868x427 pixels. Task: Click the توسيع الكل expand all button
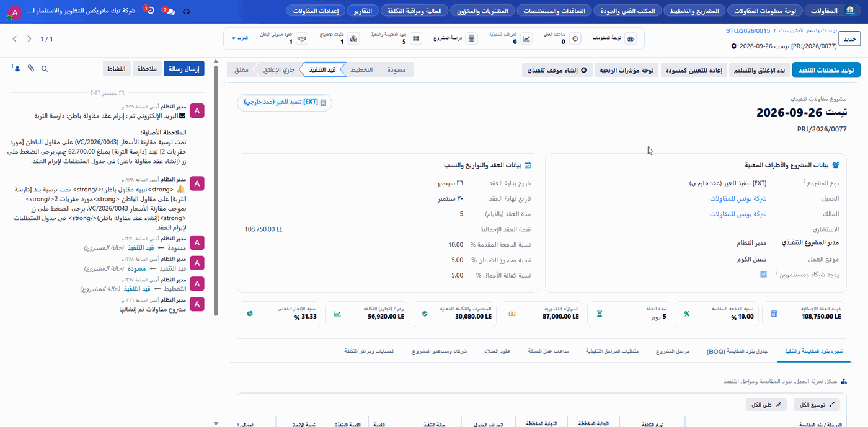coord(817,405)
